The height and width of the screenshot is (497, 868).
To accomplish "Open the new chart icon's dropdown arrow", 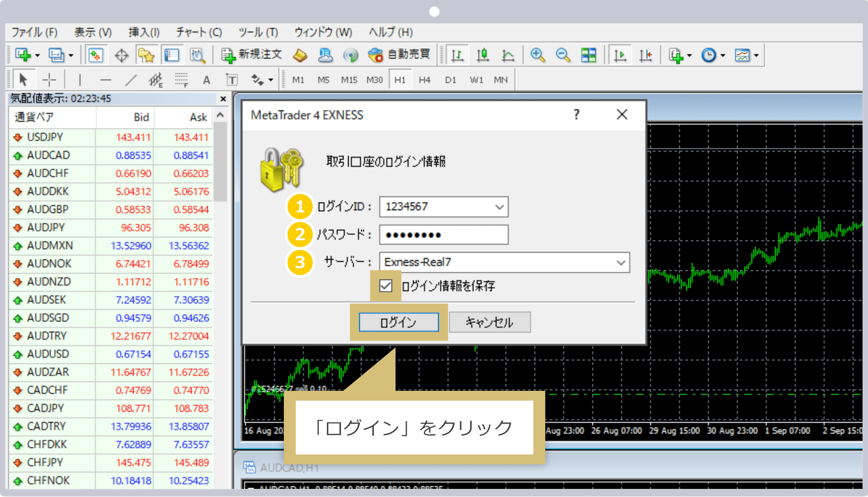I will point(38,56).
